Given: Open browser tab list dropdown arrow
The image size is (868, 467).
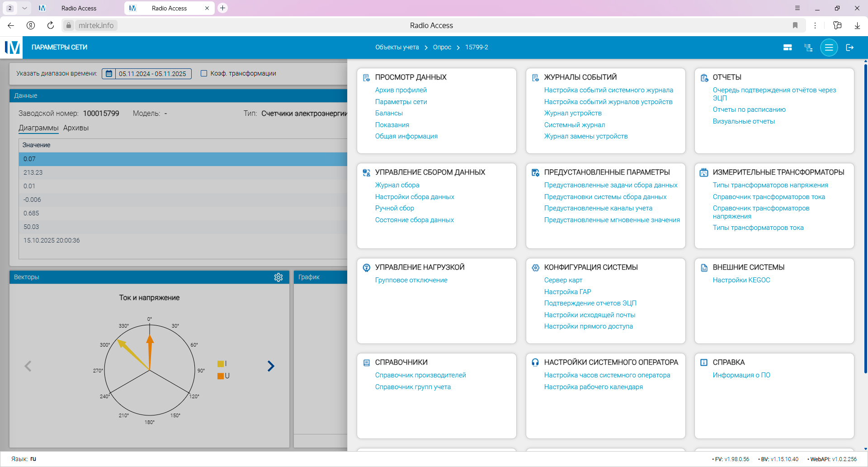Looking at the screenshot, I should click(x=24, y=8).
